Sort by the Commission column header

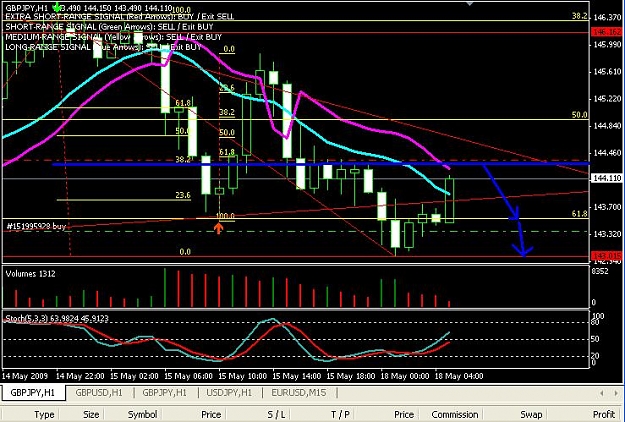click(455, 414)
